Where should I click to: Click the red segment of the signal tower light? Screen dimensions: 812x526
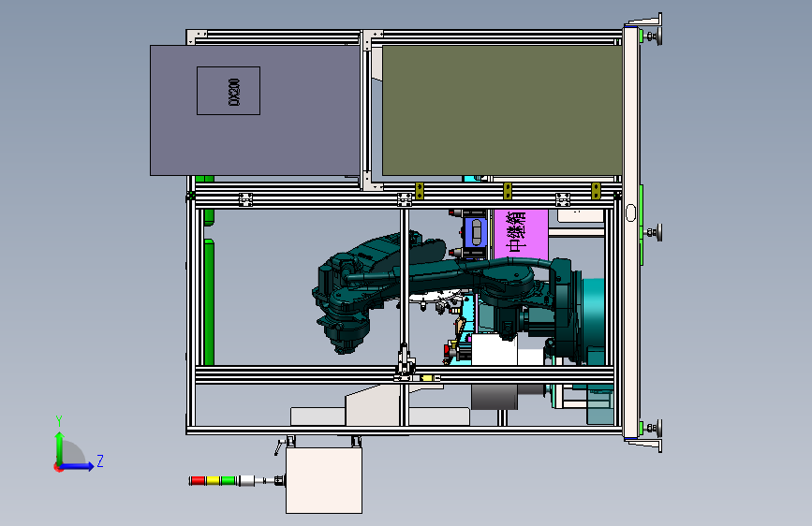[198, 480]
